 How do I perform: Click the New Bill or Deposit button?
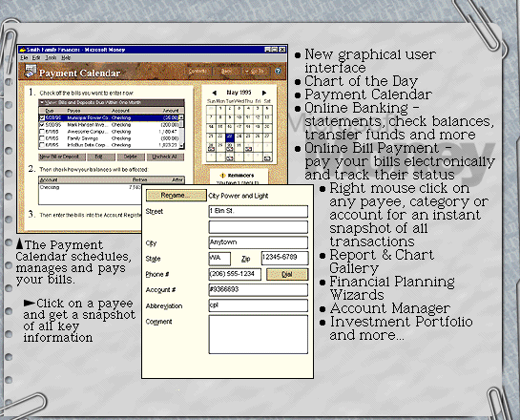coord(62,157)
